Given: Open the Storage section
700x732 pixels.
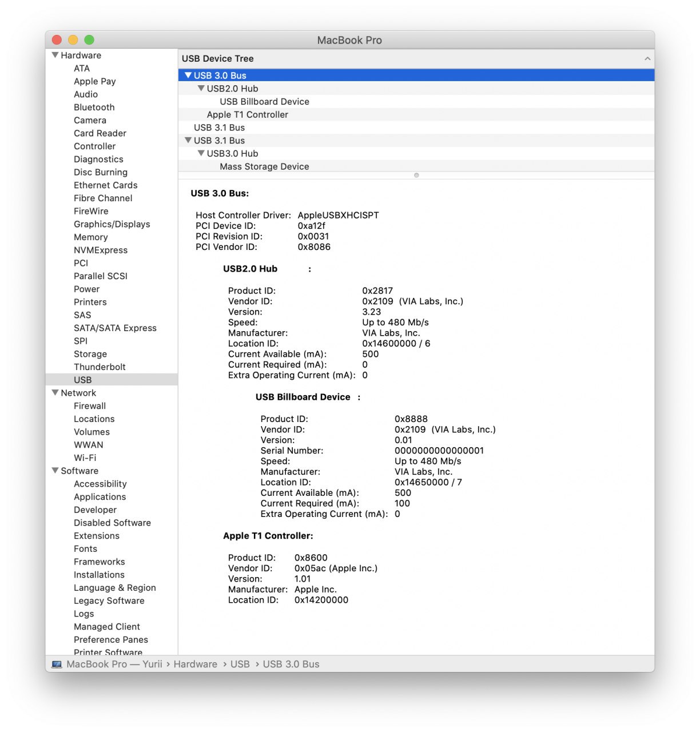Looking at the screenshot, I should pos(90,354).
